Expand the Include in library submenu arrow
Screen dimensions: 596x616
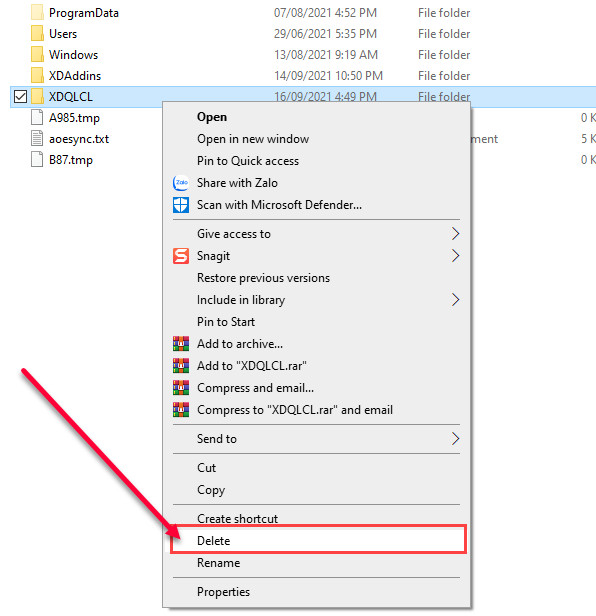tap(455, 300)
